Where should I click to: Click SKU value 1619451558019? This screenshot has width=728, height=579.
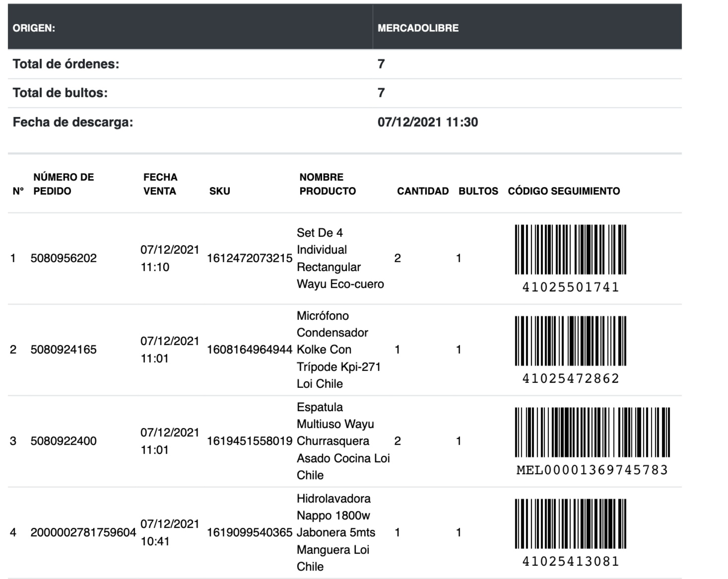249,441
